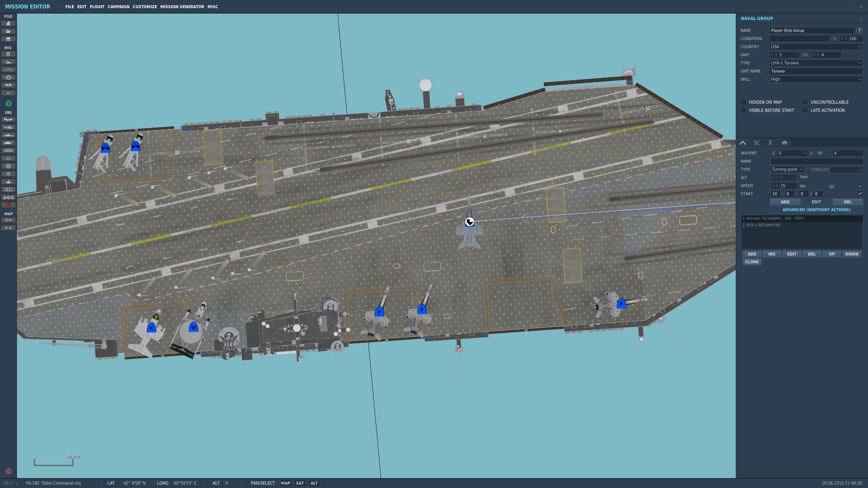Toggle the Start time lock checkbox
Screen dimensions: 868x488
tap(860, 194)
